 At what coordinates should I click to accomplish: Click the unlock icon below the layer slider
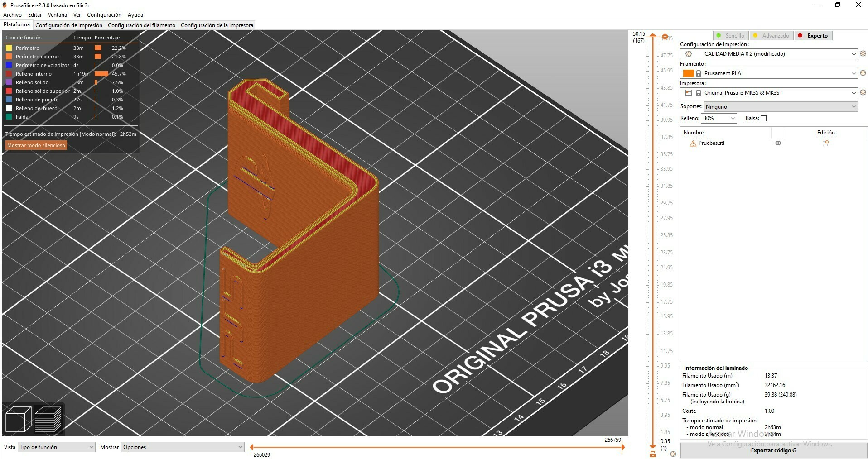coord(653,454)
